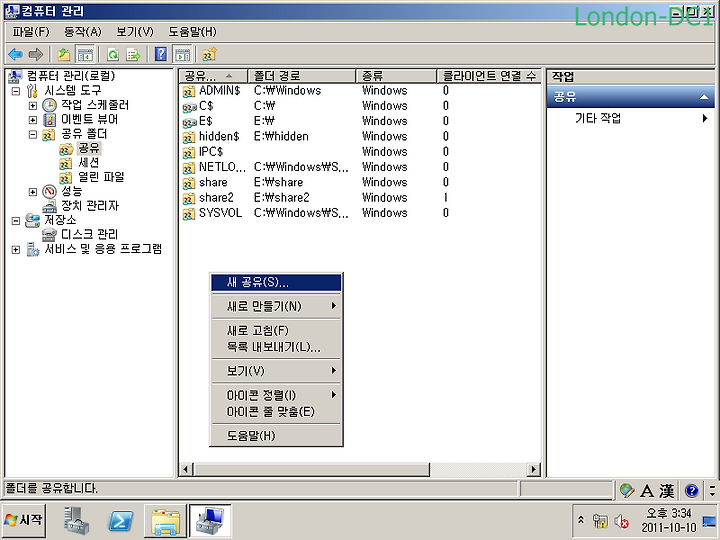720x540 pixels.
Task: Open Server Manager from the taskbar
Action: (76, 521)
